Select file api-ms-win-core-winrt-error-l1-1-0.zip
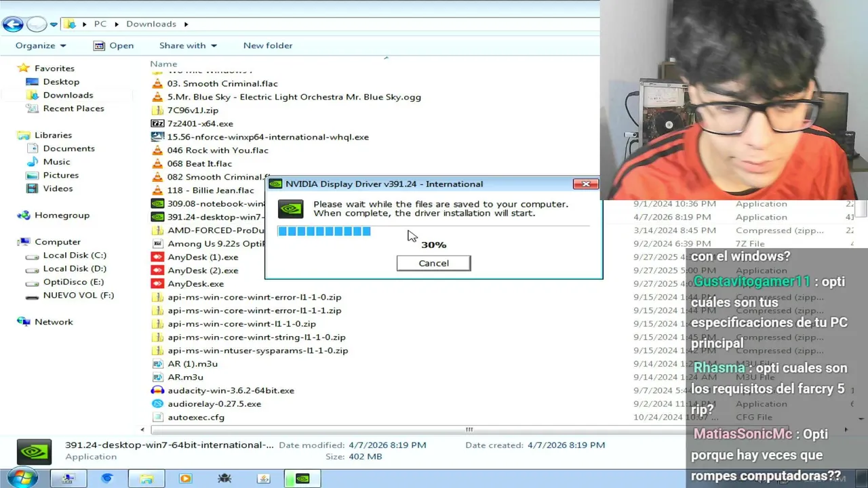Screen dimensions: 868x488 coord(254,297)
